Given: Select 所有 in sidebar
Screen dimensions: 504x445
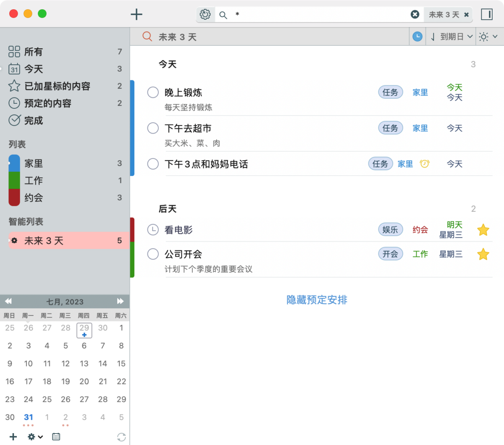Looking at the screenshot, I should coord(65,52).
